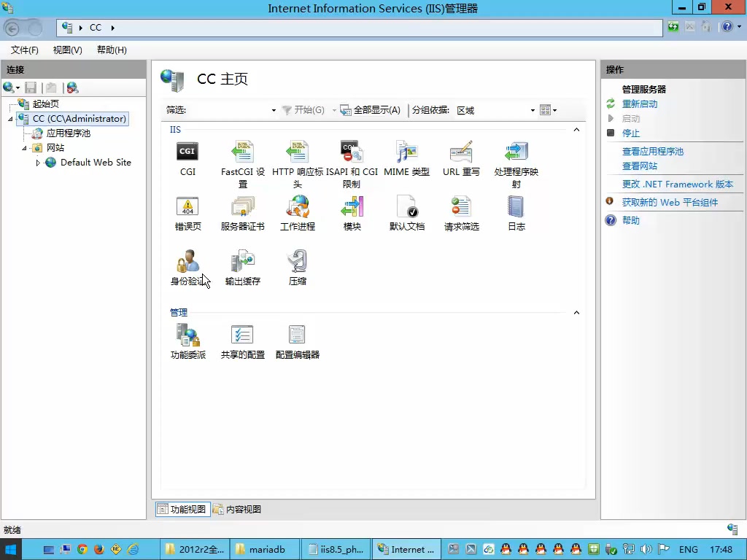The height and width of the screenshot is (560, 747).
Task: Open 服务器证书 feature
Action: click(x=242, y=214)
